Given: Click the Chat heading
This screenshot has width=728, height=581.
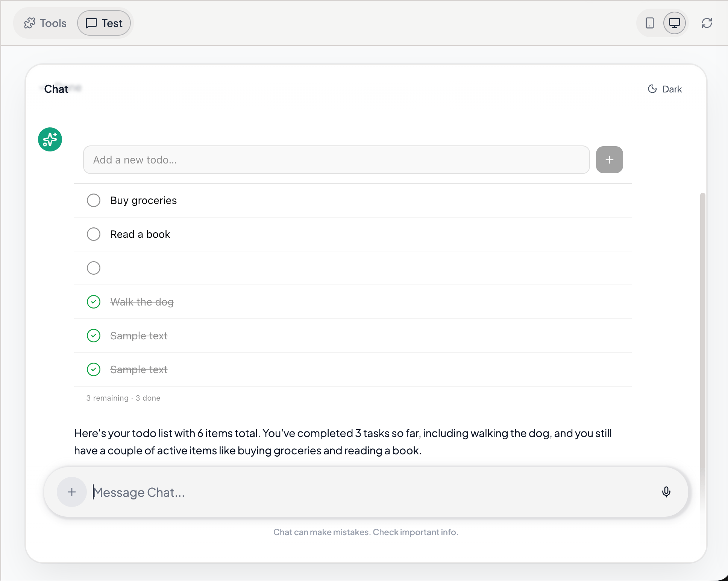Looking at the screenshot, I should pos(56,89).
